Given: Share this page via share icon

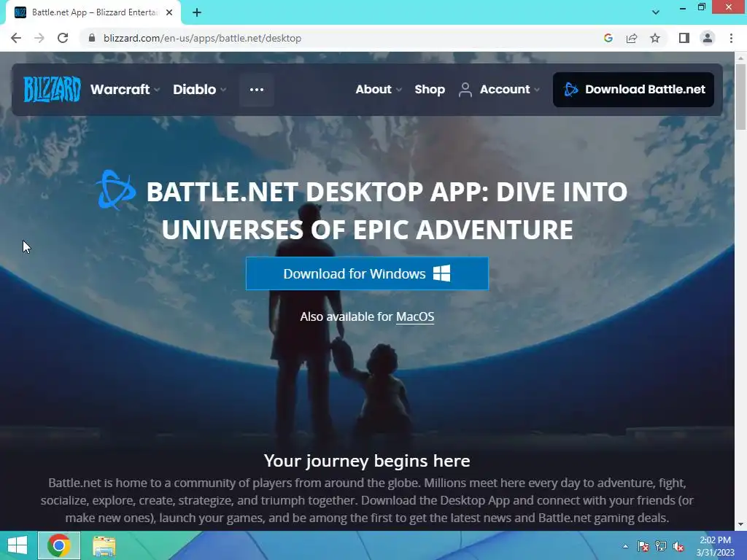Looking at the screenshot, I should coord(632,38).
